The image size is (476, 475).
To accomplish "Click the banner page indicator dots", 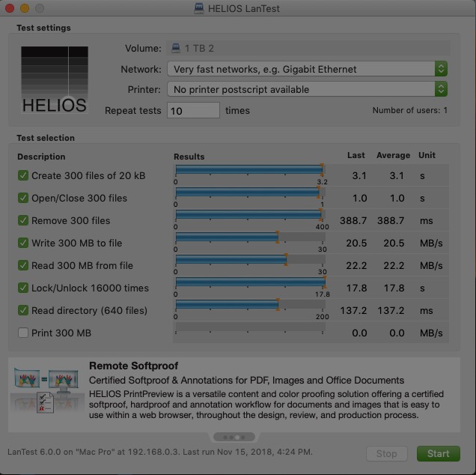I will click(234, 437).
